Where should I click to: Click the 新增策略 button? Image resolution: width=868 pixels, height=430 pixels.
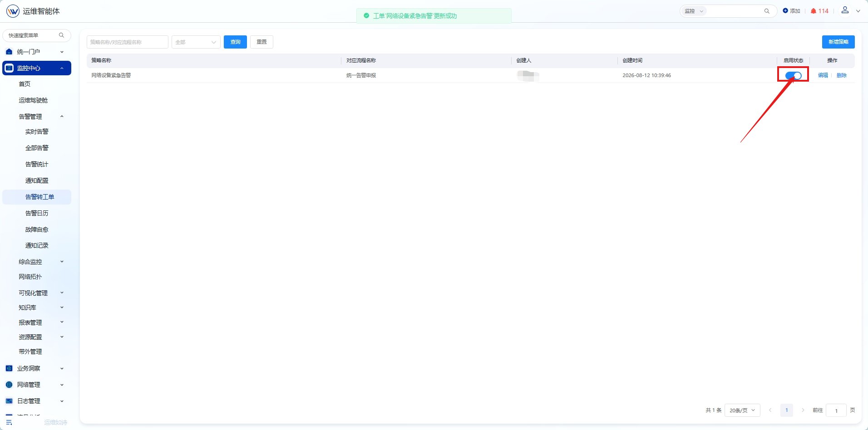pyautogui.click(x=838, y=42)
